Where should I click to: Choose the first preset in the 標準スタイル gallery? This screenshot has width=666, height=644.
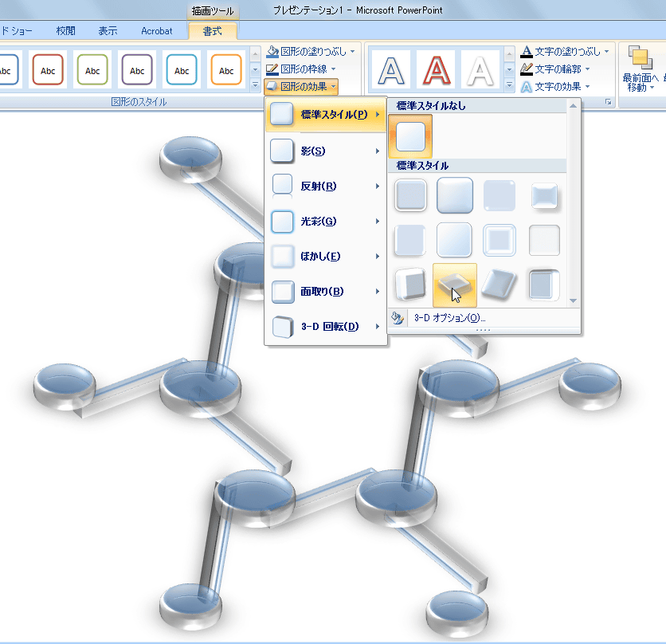pos(410,195)
